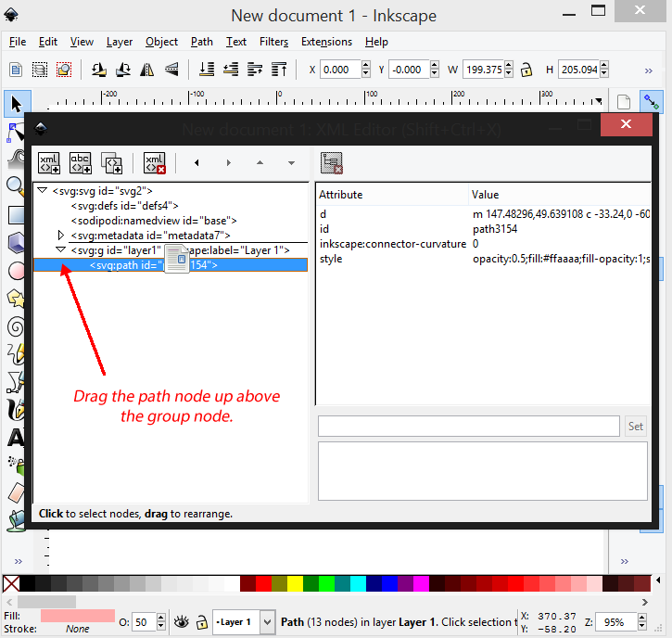Screen dimensions: 672x638
Task: Expand the svg:metadata node
Action: coord(61,235)
